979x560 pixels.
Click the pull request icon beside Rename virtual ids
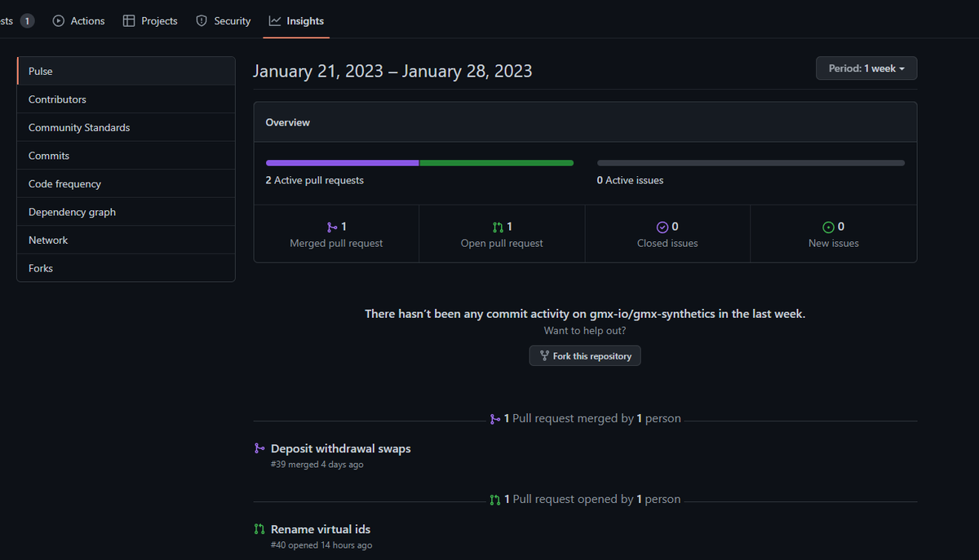259,528
